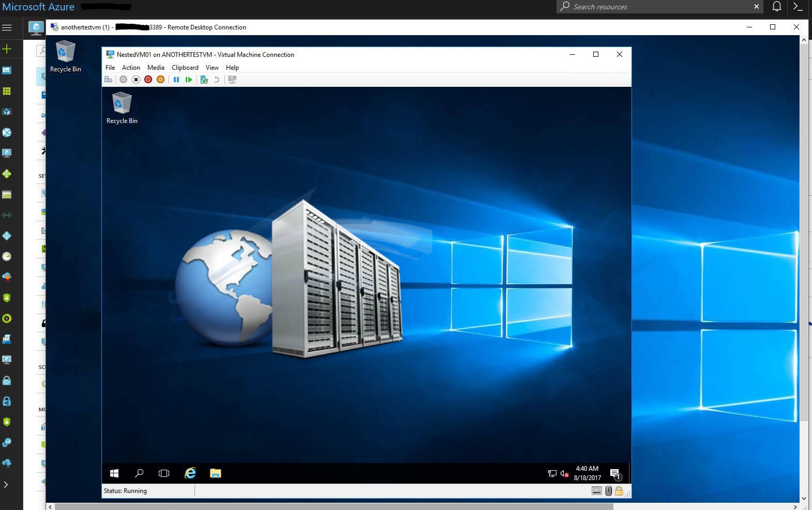Click the Ctrl+Alt+Del toolbar icon
The height and width of the screenshot is (510, 812).
pyautogui.click(x=108, y=80)
